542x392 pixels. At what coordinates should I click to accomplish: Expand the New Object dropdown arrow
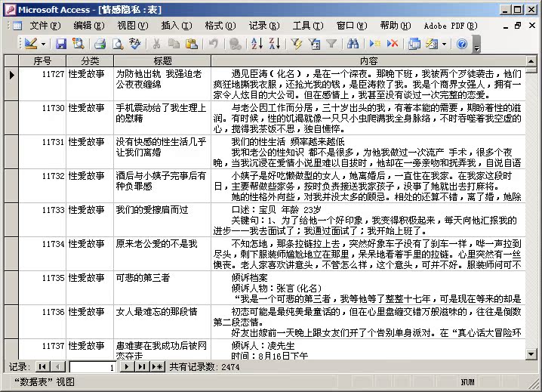[x=444, y=44]
